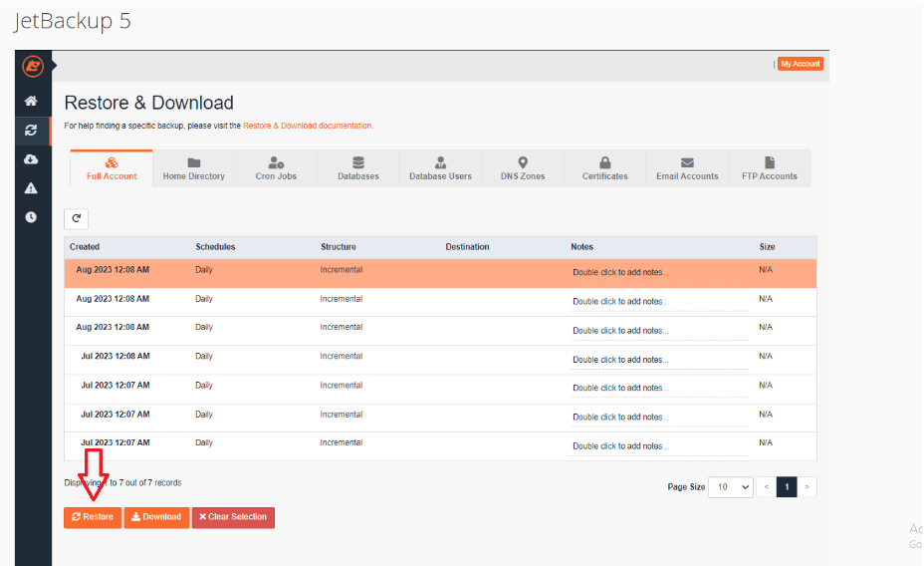
Task: Open the Page Size dropdown
Action: coord(731,487)
